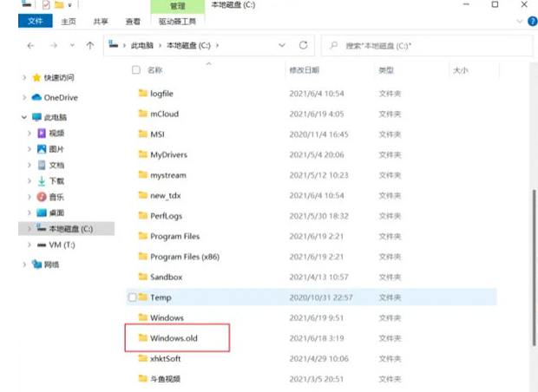This screenshot has width=538, height=392.
Task: Open the address bar history dropdown
Action: click(282, 45)
